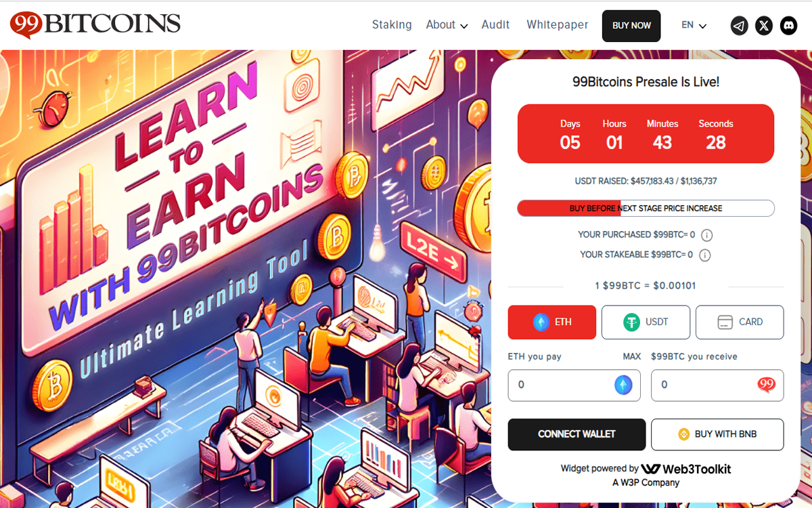This screenshot has width=812, height=508.
Task: Select ETH as payment method
Action: pyautogui.click(x=552, y=322)
